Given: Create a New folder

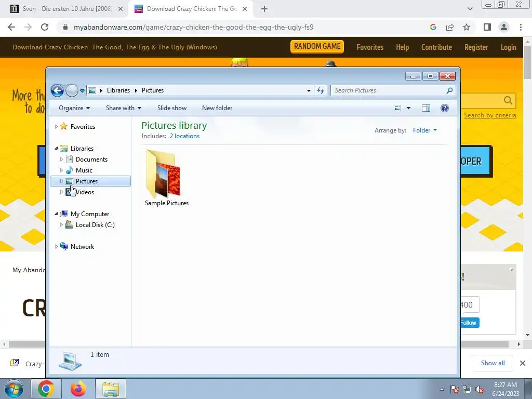Looking at the screenshot, I should [x=217, y=108].
